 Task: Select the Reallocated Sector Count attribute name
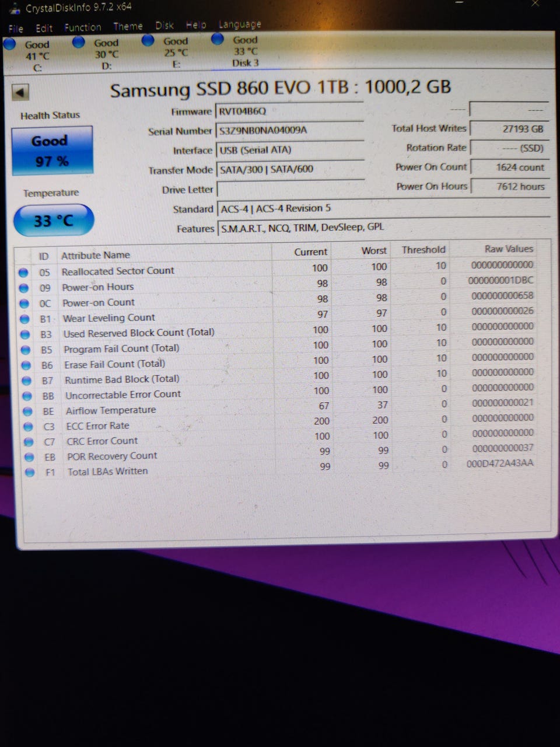[x=118, y=271]
